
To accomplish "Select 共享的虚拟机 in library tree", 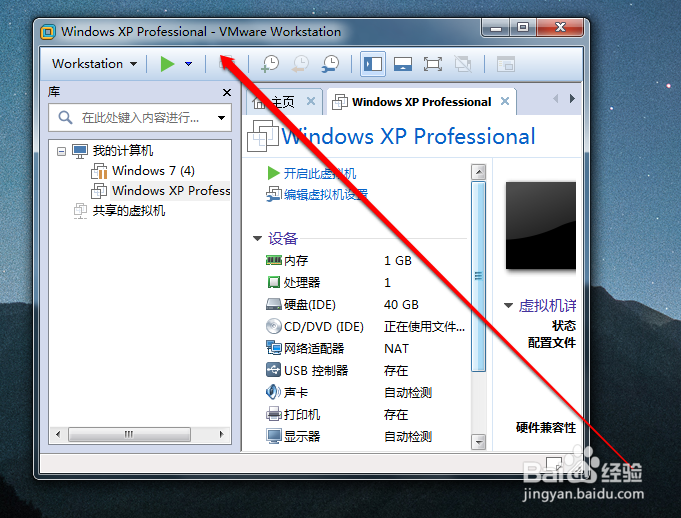I will (x=129, y=211).
